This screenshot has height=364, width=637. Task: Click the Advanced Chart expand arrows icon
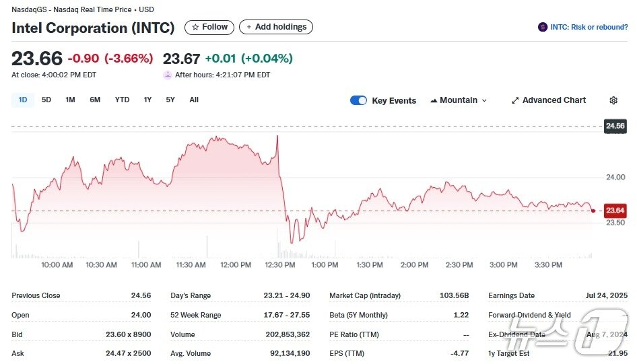[515, 100]
